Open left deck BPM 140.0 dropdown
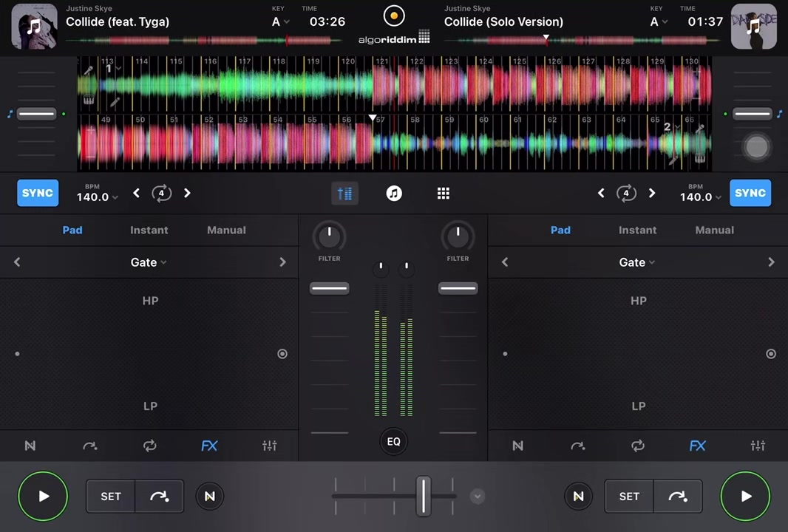Image resolution: width=788 pixels, height=532 pixels. 97,197
